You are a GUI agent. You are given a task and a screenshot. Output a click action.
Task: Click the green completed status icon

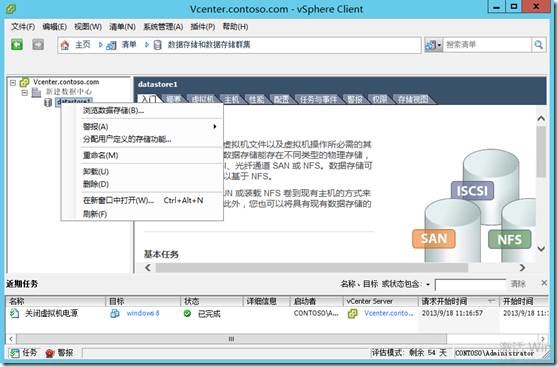tap(187, 314)
